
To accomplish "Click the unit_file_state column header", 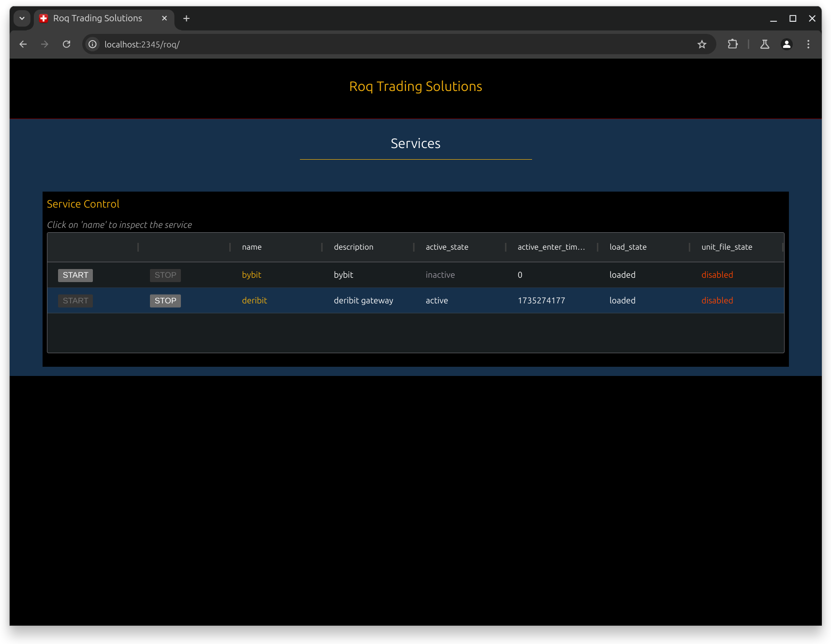I will click(727, 247).
